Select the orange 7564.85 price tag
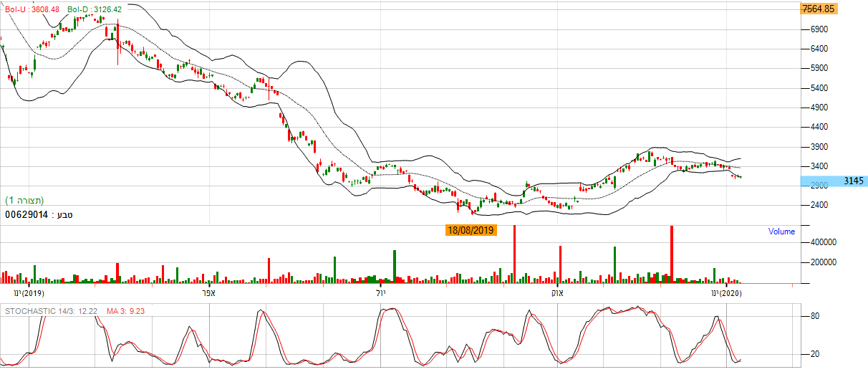868x377 pixels. [818, 9]
